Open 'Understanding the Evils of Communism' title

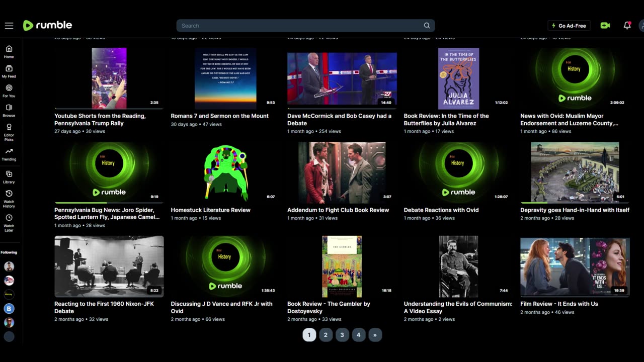click(458, 308)
